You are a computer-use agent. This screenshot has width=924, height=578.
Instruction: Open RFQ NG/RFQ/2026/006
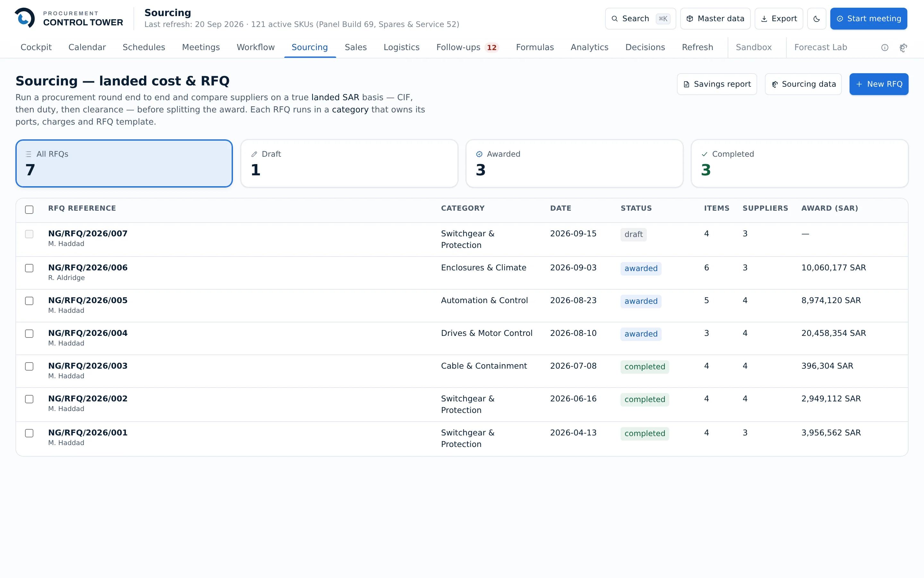(x=88, y=267)
